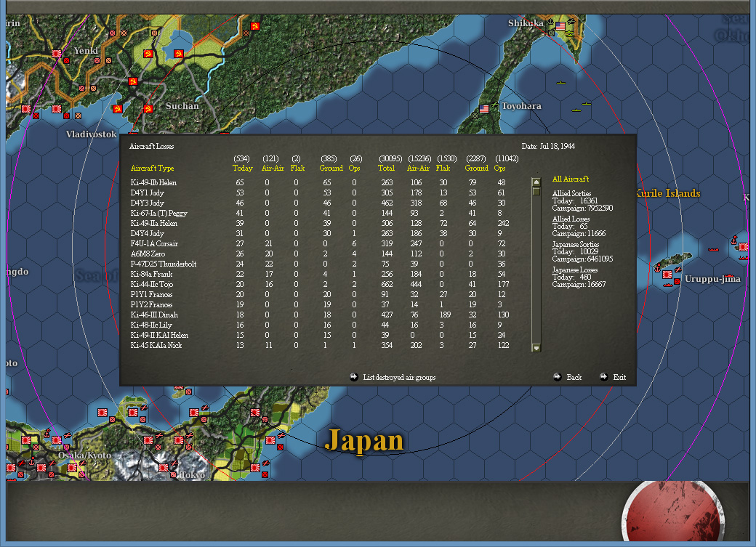756x547 pixels.
Task: Click the List destroyed air groups button
Action: click(x=394, y=377)
